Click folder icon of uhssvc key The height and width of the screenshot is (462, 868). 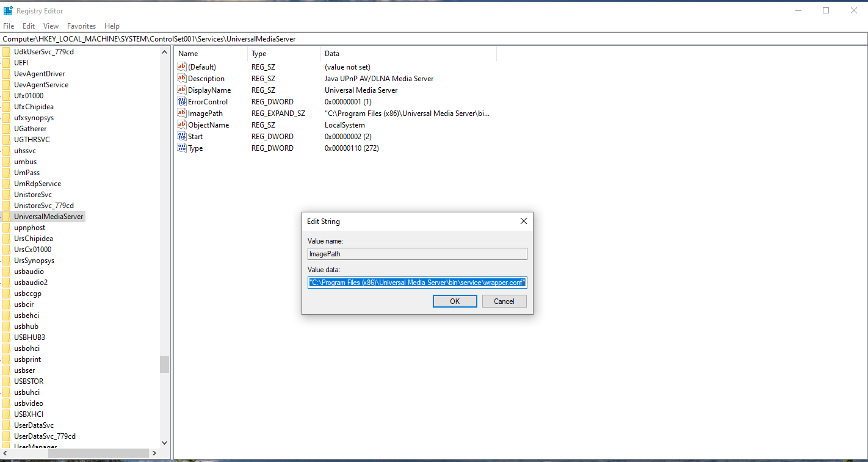pyautogui.click(x=6, y=151)
